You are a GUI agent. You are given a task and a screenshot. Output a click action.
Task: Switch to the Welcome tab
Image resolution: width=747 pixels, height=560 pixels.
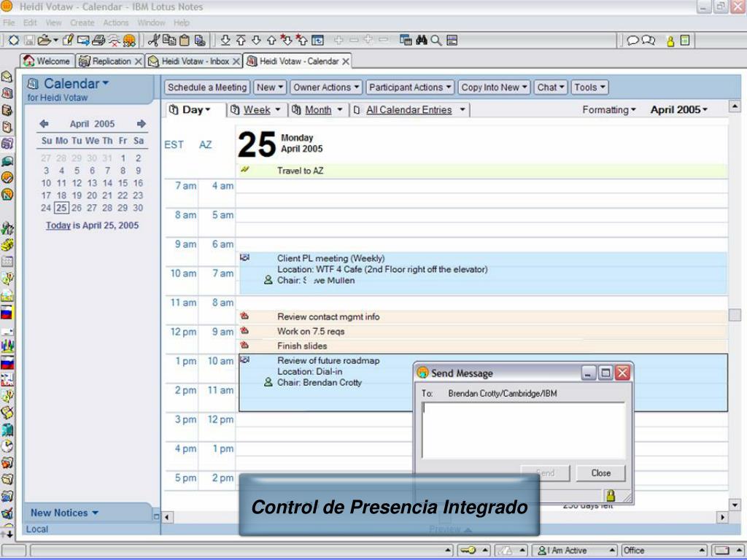click(47, 61)
